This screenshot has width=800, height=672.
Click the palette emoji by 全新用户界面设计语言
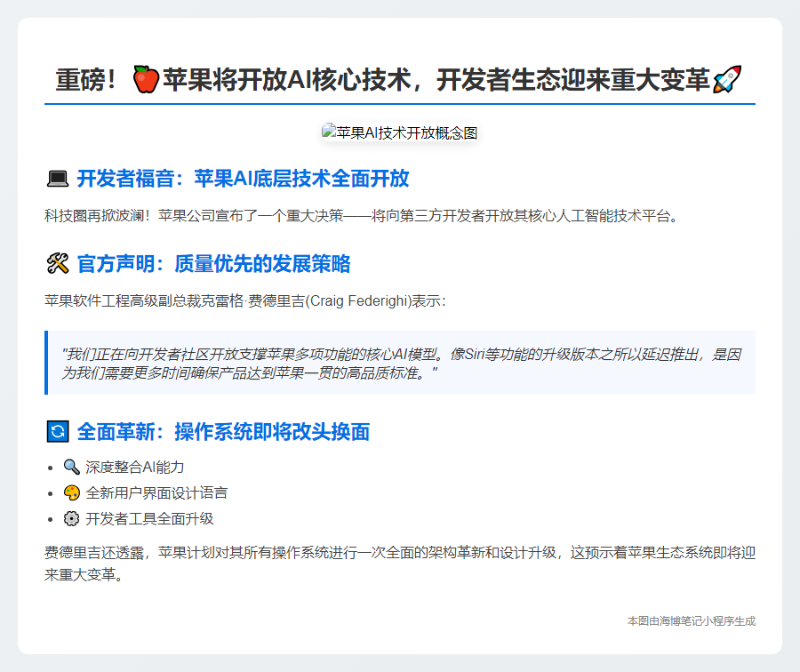point(71,493)
